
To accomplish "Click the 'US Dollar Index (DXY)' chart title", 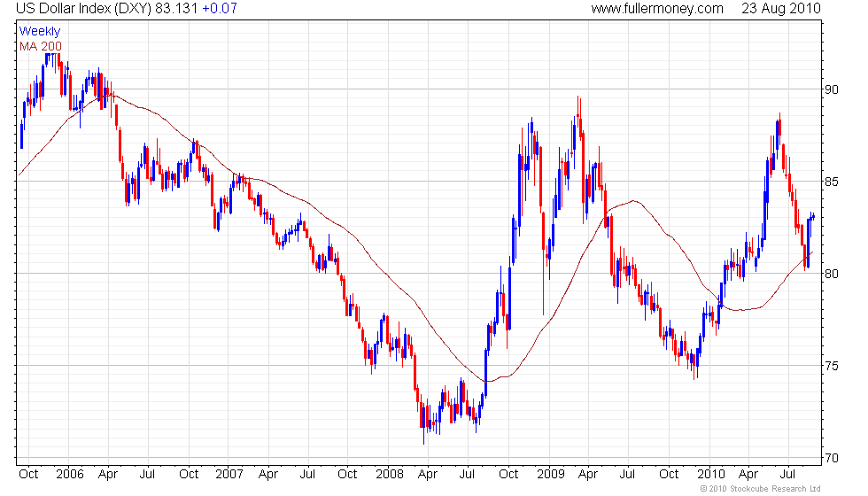I will coord(83,9).
